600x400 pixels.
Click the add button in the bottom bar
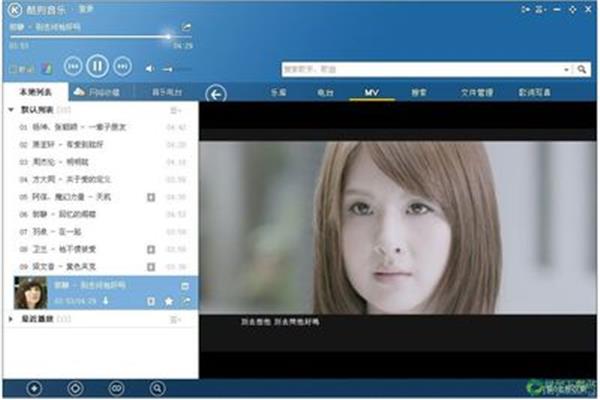pyautogui.click(x=34, y=389)
